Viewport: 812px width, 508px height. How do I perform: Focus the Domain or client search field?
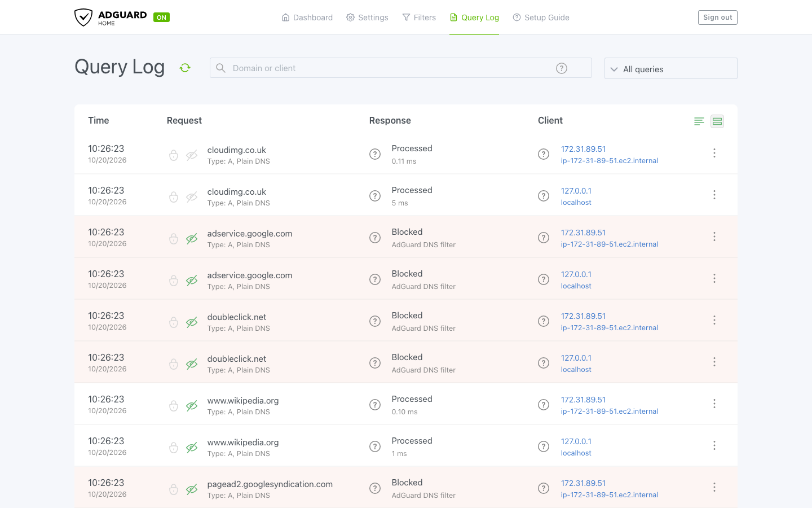coord(401,68)
